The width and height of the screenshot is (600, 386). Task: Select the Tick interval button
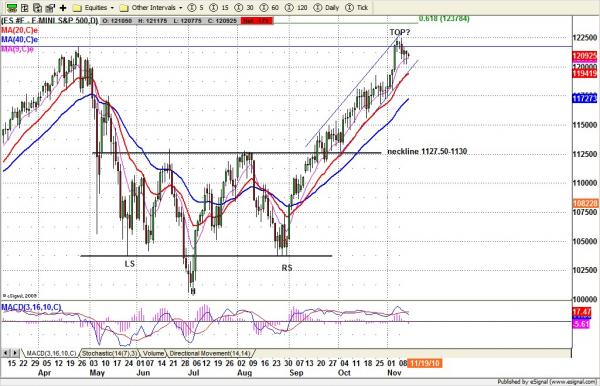click(356, 8)
